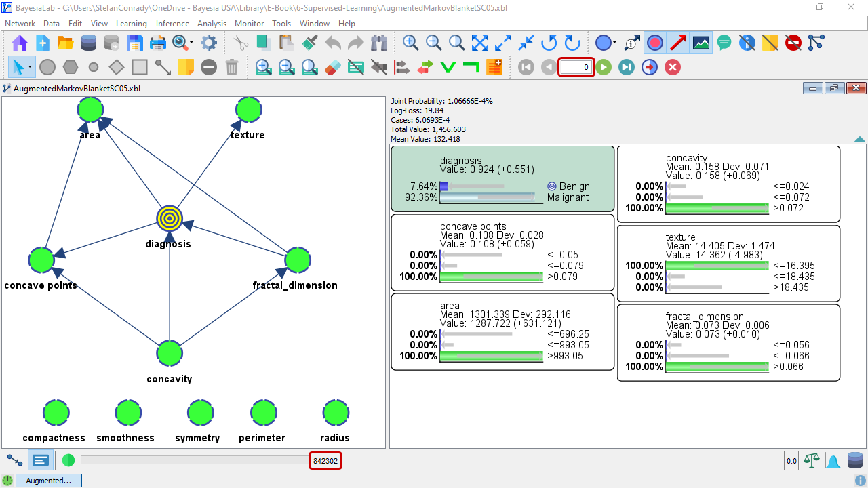Open a network from the folder icon
Image resolution: width=868 pixels, height=488 pixels.
[65, 43]
